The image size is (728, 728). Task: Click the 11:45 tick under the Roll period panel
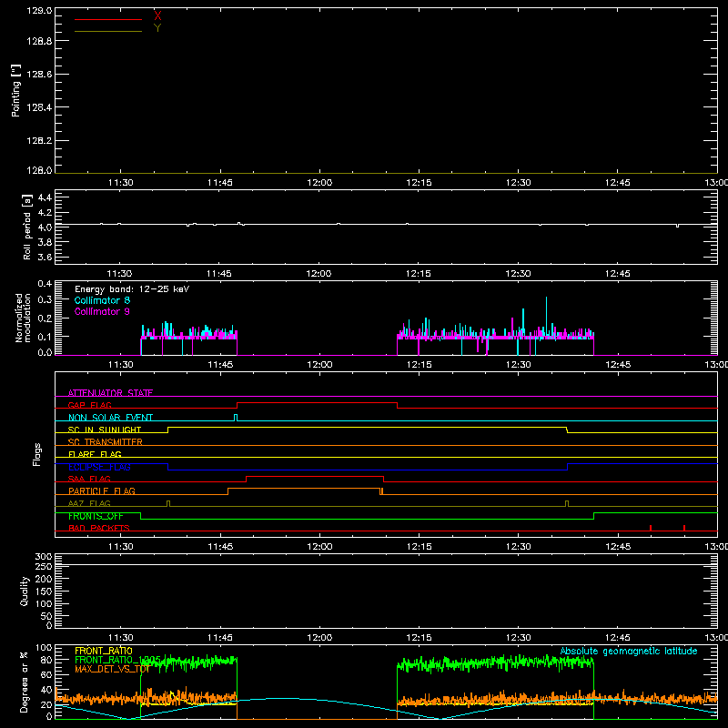pos(219,274)
